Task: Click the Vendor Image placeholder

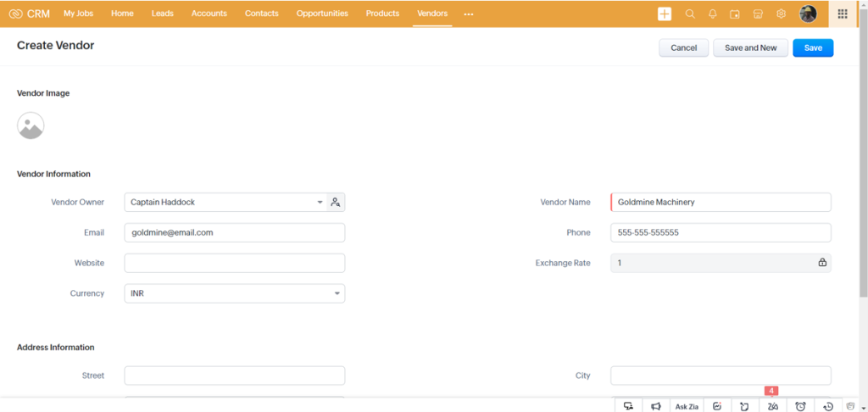Action: (31, 126)
